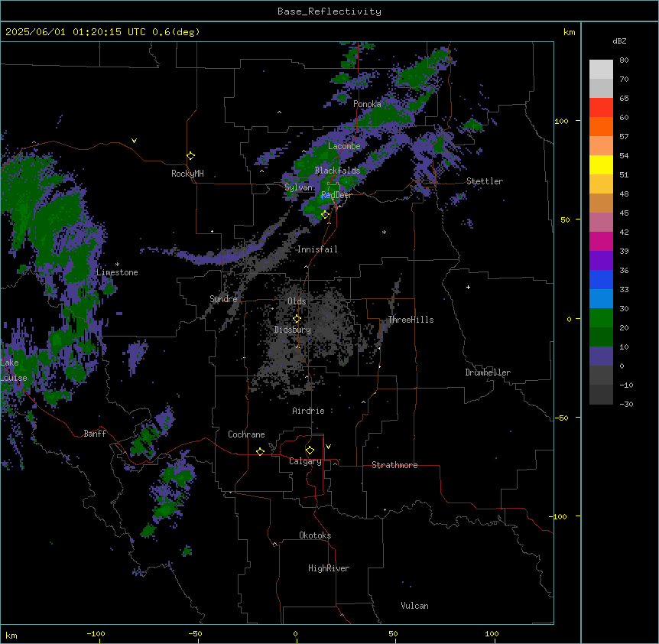Click the Drumheller label
Image resolution: width=659 pixels, height=644 pixels.
point(488,372)
